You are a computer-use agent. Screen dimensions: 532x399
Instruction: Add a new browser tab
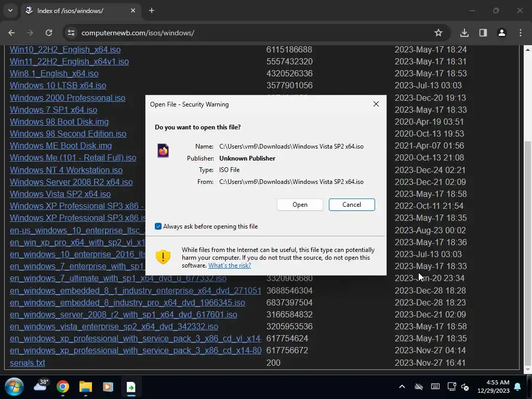152,10
